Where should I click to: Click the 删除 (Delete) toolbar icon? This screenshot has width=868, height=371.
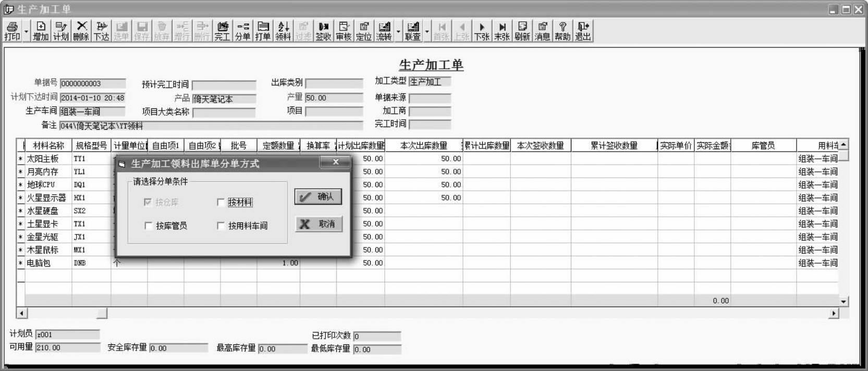point(81,31)
